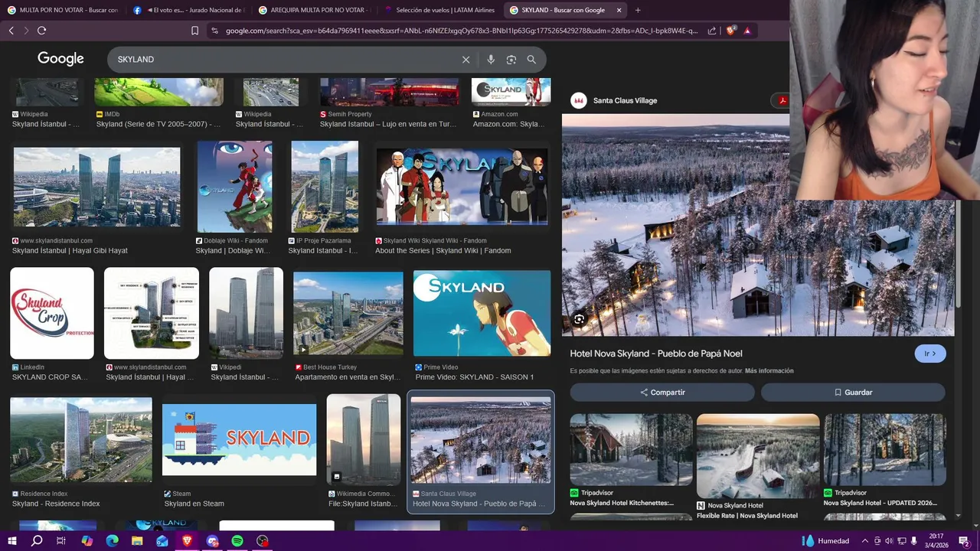Start voice search with microphone icon
980x551 pixels.
(x=491, y=60)
